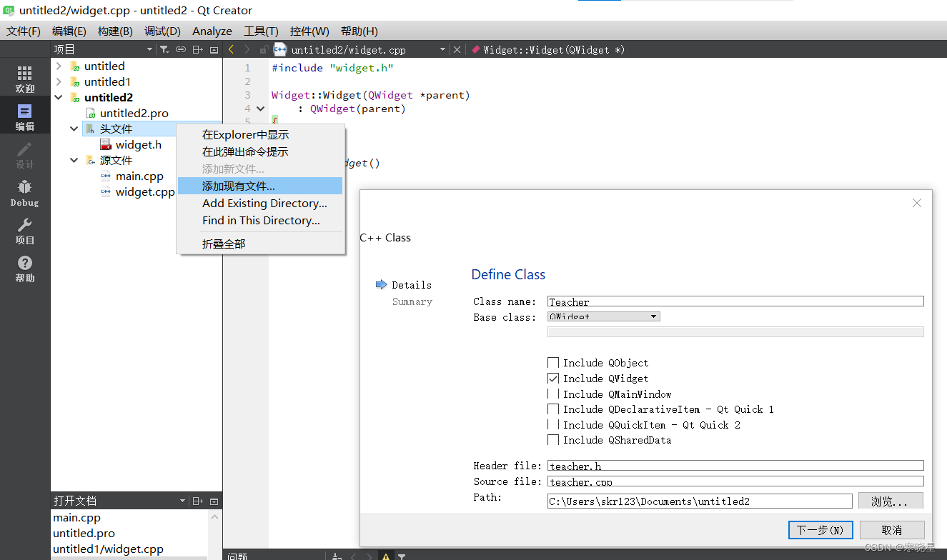The width and height of the screenshot is (947, 560).
Task: Click the yellow warning icon in issues bar
Action: (x=385, y=556)
